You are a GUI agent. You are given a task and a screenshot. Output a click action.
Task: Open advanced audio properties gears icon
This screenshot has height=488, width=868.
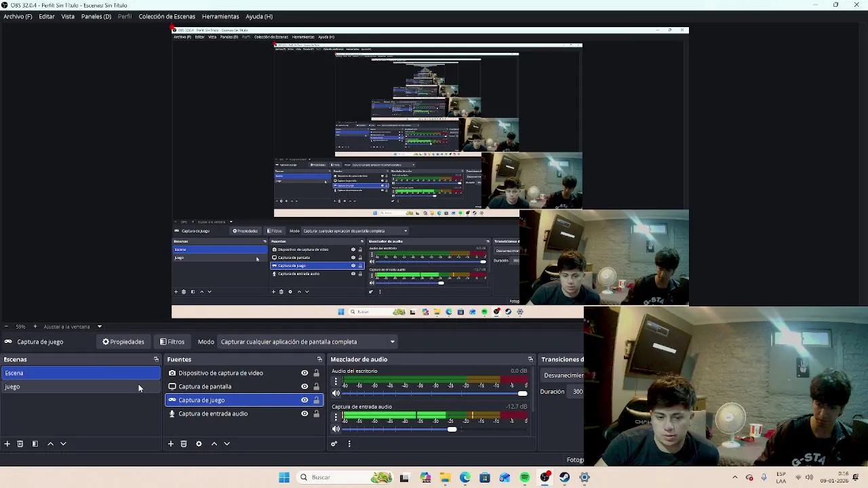click(x=334, y=444)
